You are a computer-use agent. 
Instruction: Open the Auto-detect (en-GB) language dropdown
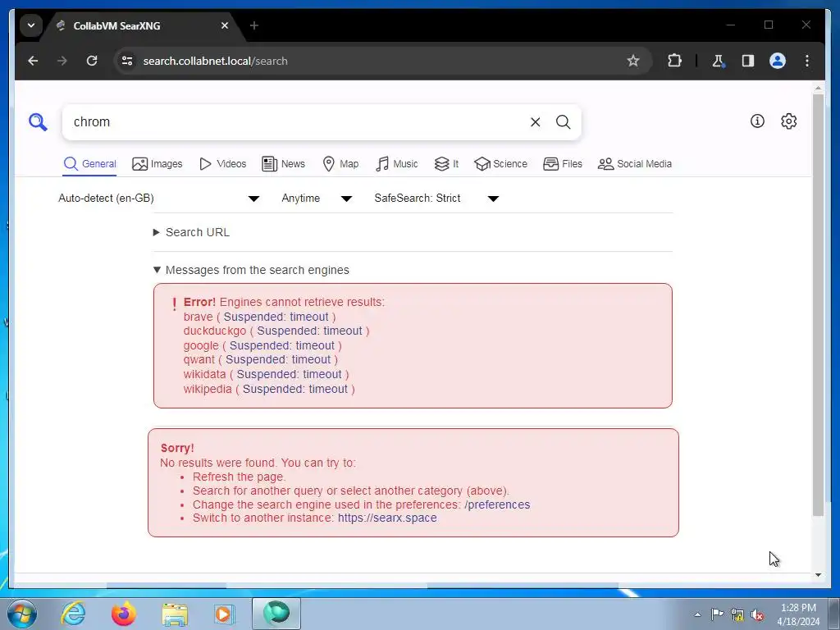pyautogui.click(x=158, y=199)
